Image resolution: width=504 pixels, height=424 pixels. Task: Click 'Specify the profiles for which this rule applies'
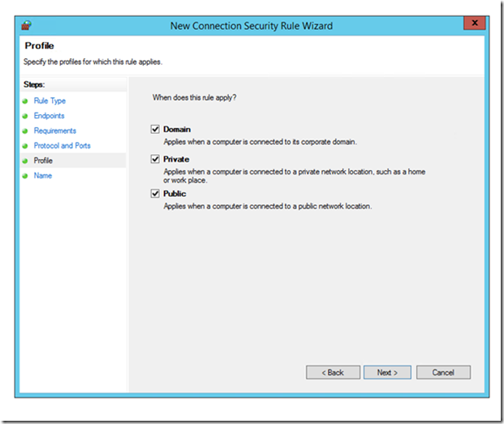[93, 62]
